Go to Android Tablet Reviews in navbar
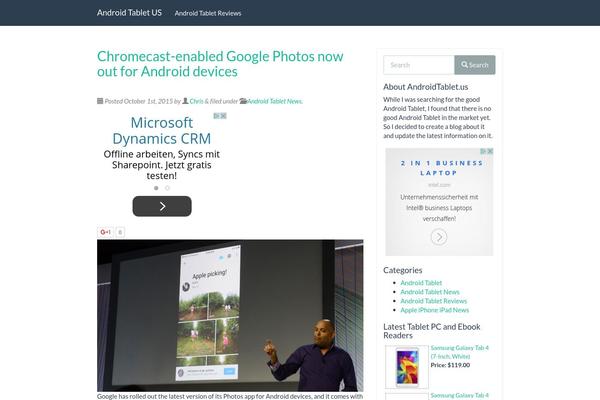The image size is (600, 400). click(208, 13)
